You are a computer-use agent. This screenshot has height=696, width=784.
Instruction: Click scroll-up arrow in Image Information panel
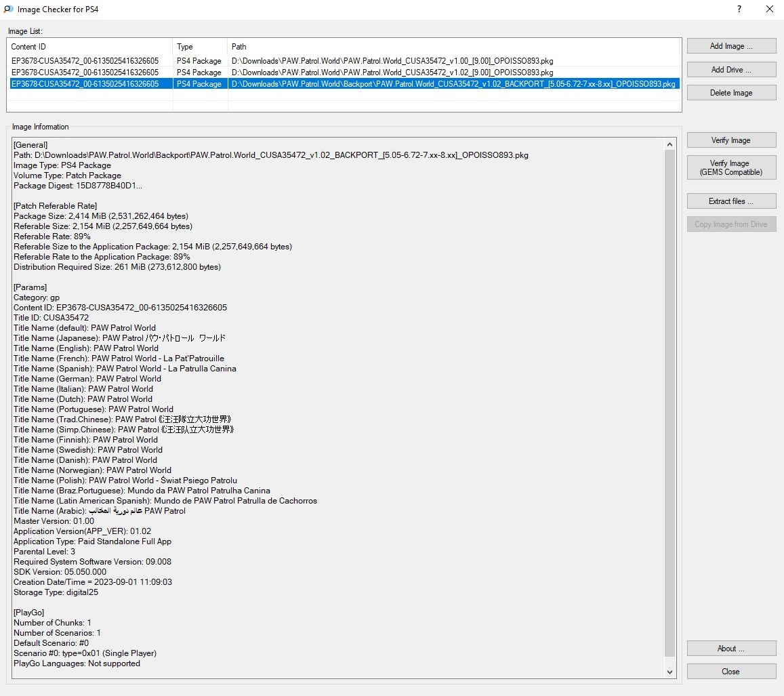pyautogui.click(x=670, y=144)
